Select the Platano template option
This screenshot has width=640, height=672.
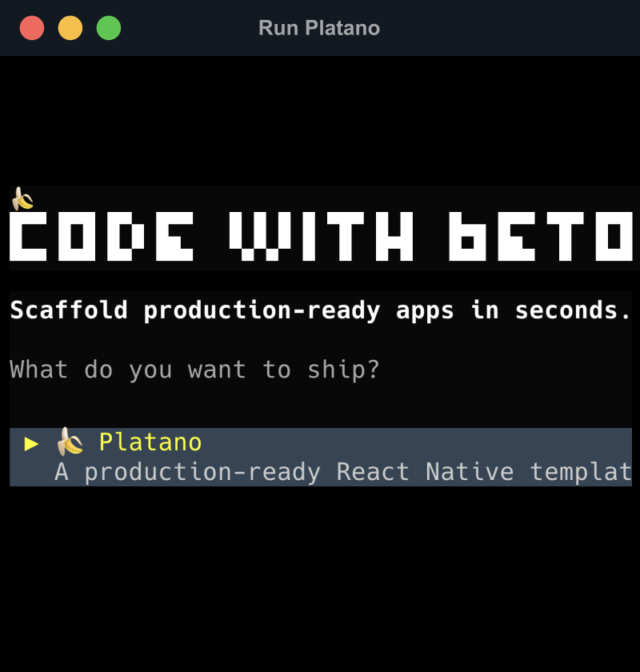321,457
